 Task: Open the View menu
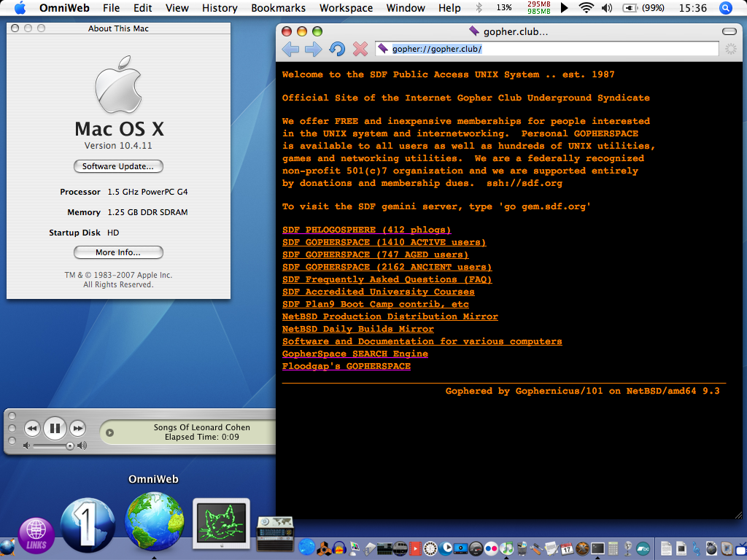[177, 7]
